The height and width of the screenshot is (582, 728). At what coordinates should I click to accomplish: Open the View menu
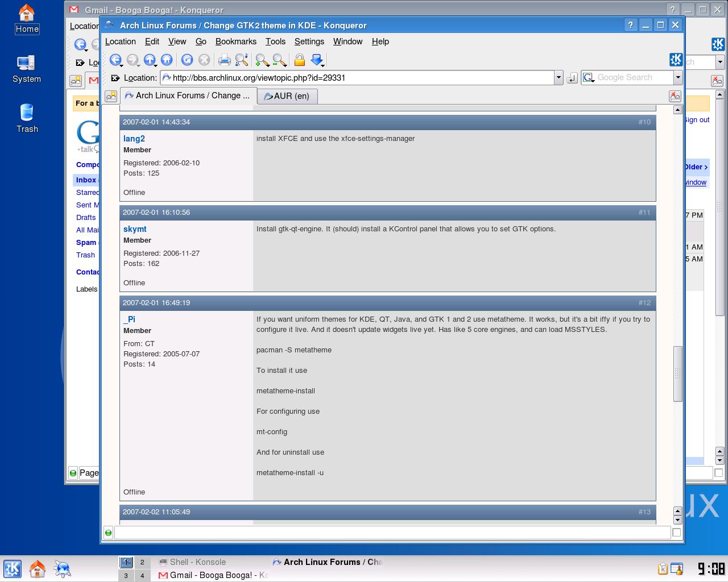click(x=177, y=41)
